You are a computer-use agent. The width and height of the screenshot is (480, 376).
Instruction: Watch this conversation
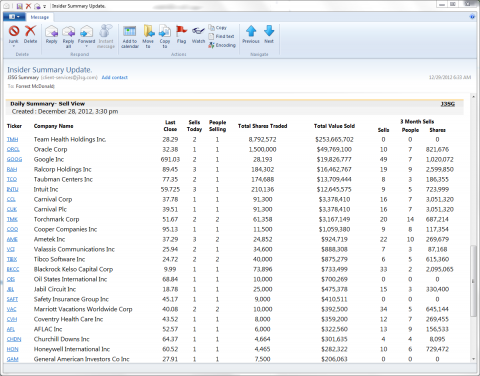click(198, 34)
